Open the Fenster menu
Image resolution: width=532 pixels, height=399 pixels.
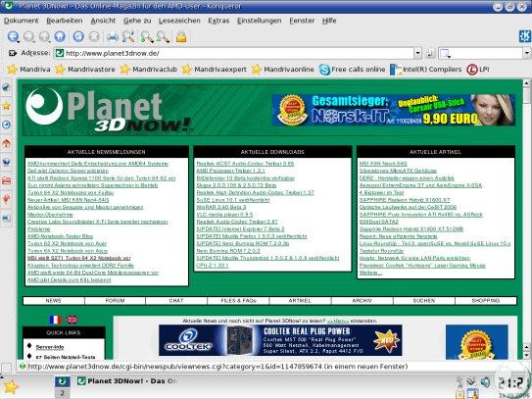point(302,21)
